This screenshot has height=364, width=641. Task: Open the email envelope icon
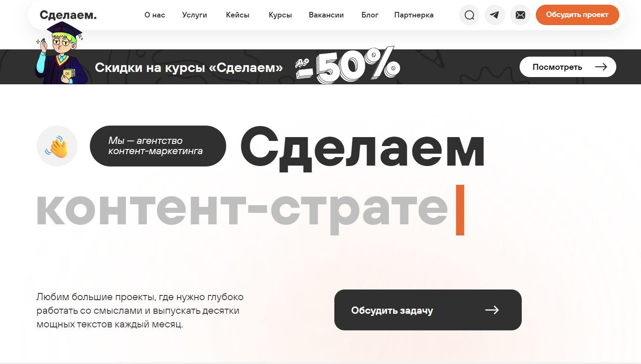coord(520,15)
